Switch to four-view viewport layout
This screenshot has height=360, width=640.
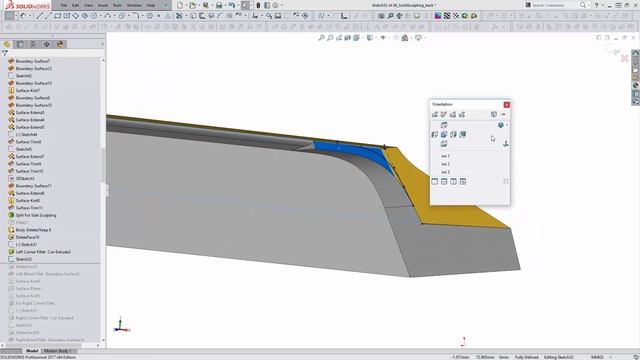[x=463, y=181]
